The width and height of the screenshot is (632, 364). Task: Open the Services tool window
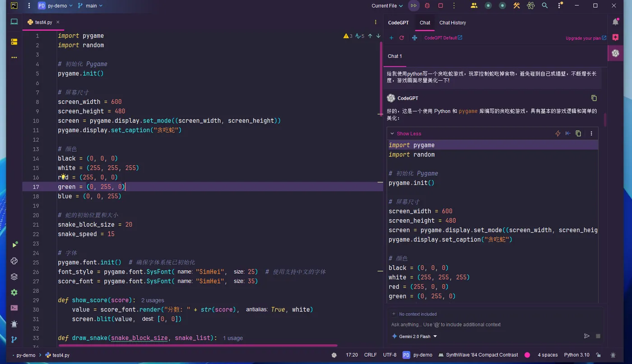point(14,292)
